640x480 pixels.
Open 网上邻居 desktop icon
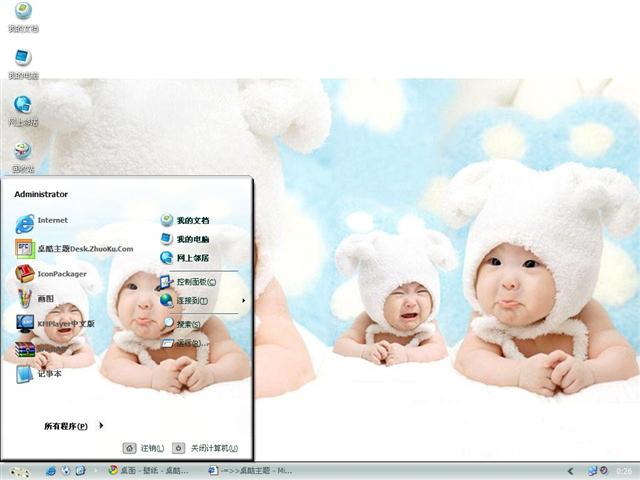[x=23, y=111]
